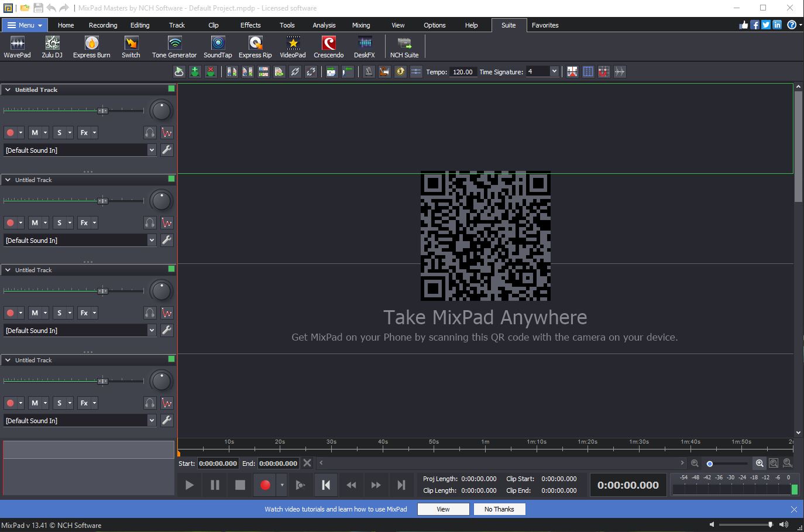The image size is (804, 532).
Task: Mute the first Untitled Track
Action: [35, 133]
